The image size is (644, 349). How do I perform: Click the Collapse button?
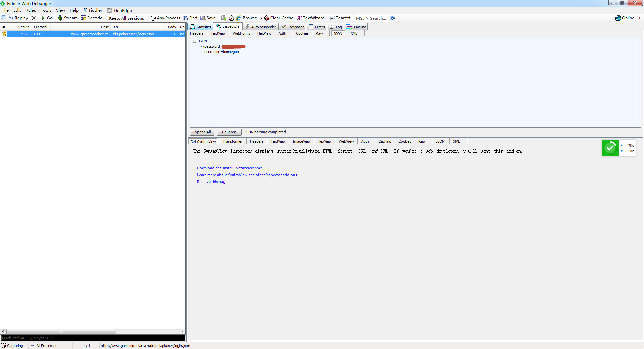coord(229,132)
